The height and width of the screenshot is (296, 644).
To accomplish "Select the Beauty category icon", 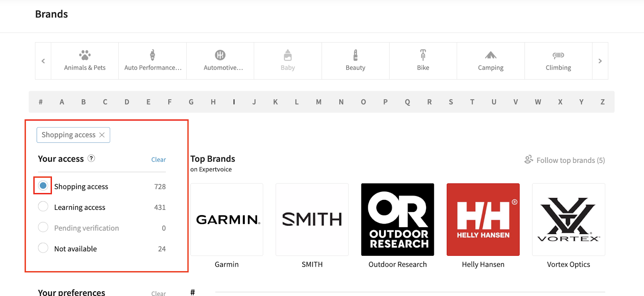I will coord(355,55).
